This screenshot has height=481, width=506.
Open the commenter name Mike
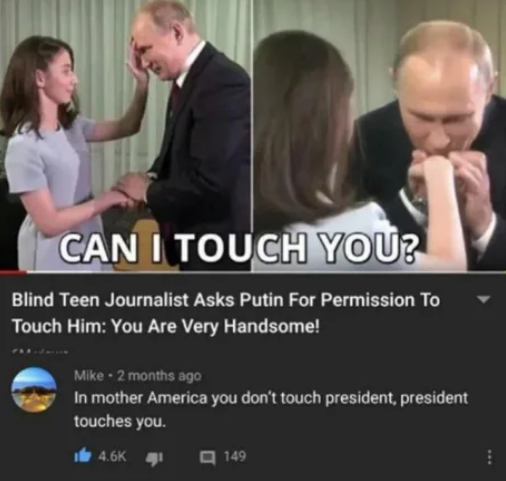89,376
